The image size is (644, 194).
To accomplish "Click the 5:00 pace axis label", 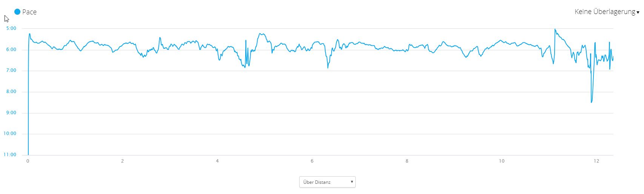I will coord(11,28).
